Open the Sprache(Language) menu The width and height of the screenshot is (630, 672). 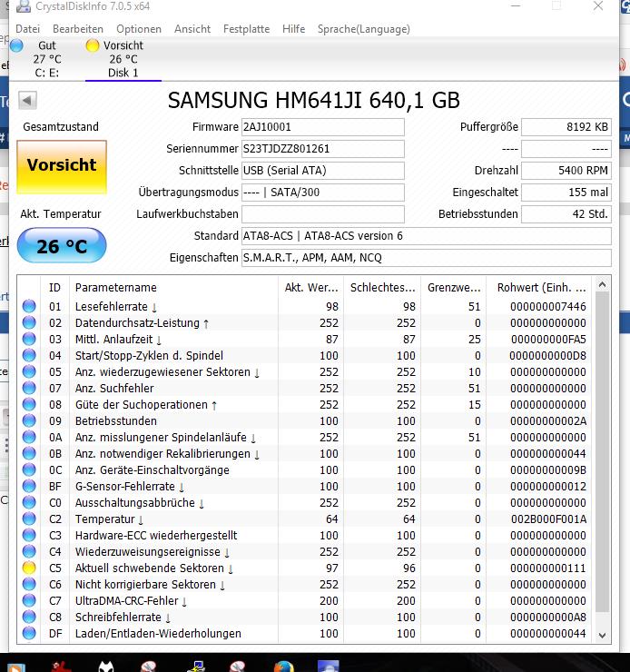[x=364, y=29]
